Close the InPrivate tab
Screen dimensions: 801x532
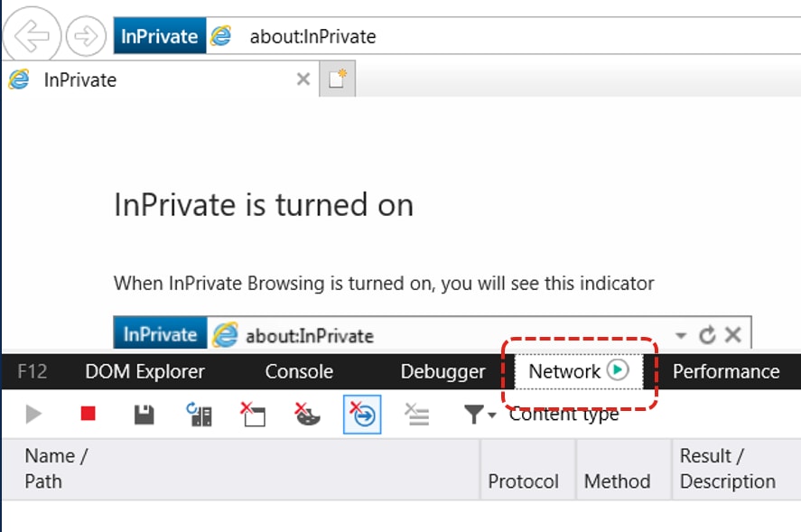[x=303, y=79]
